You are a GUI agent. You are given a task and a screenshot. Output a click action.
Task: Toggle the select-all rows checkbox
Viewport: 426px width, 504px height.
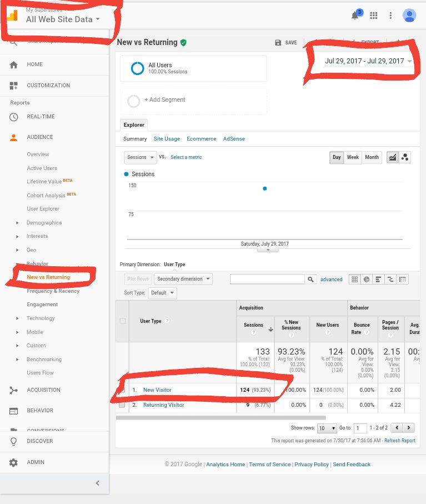(x=122, y=321)
